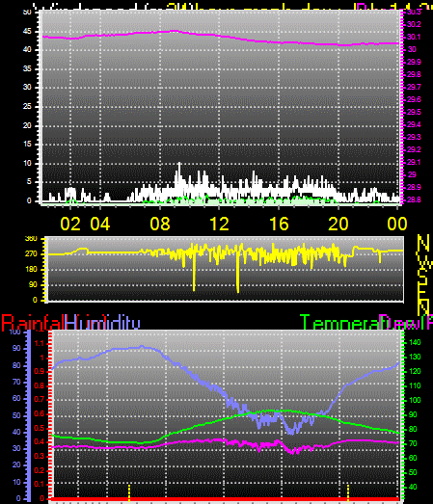
Task: Click the 29.5 pressure axis label
Action: pyautogui.click(x=414, y=112)
